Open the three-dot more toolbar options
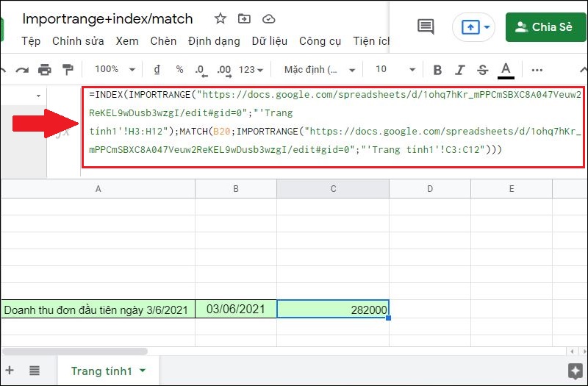588x386 pixels. (x=537, y=70)
